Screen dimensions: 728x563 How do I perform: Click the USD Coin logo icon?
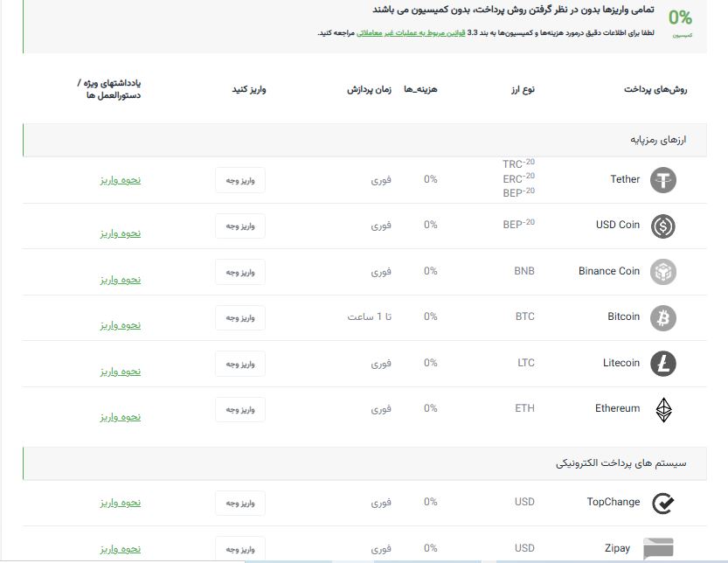click(x=663, y=226)
